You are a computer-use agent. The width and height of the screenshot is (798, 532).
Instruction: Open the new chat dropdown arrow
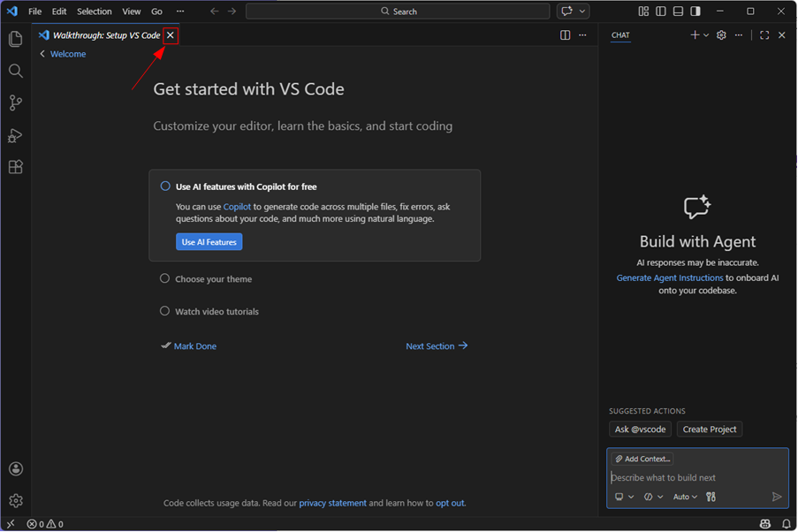[x=706, y=35]
